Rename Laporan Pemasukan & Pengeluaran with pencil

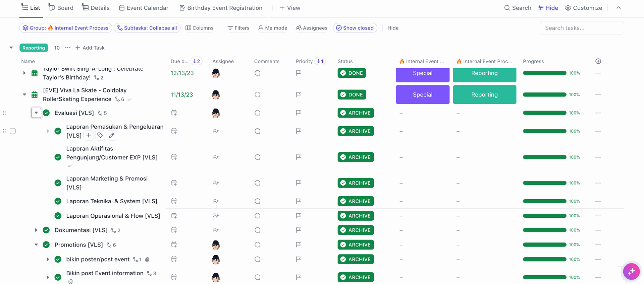112,135
